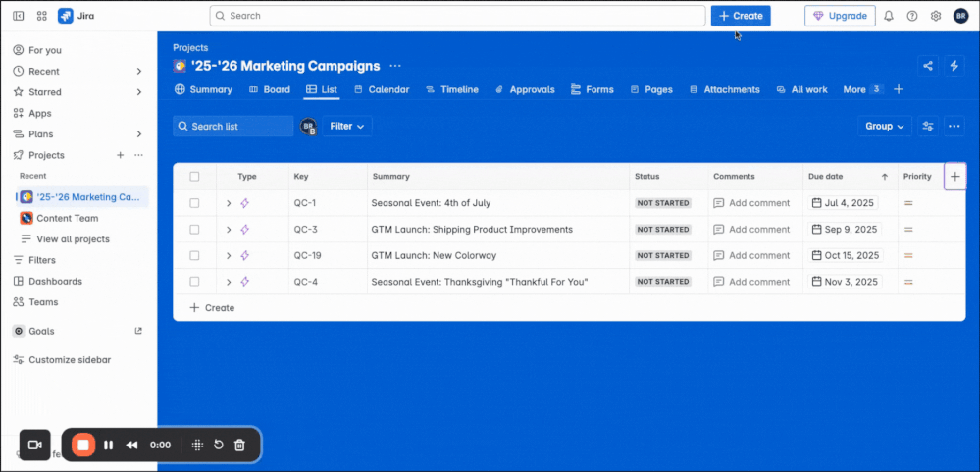Screen dimensions: 980x472
Task: Open the settings gear icon
Action: [x=936, y=16]
